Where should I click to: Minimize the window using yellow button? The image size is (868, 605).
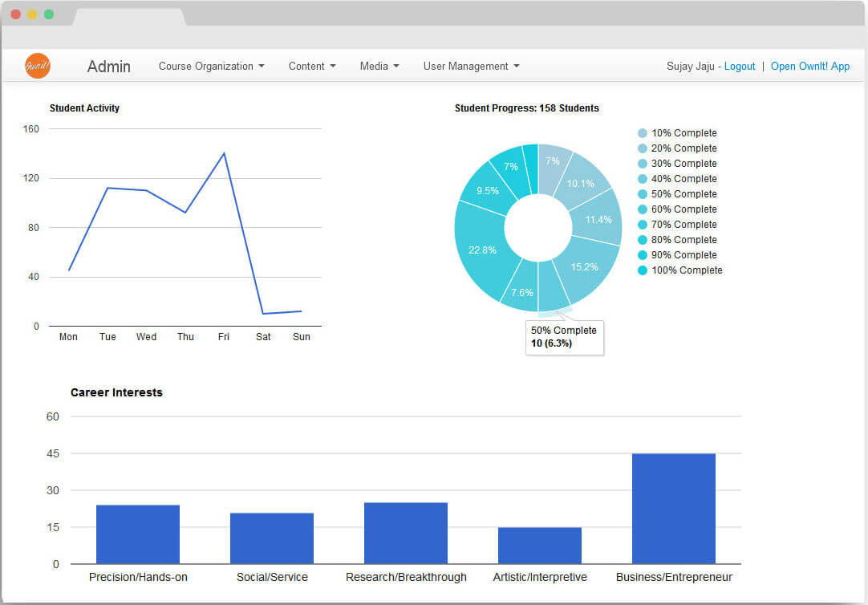32,14
